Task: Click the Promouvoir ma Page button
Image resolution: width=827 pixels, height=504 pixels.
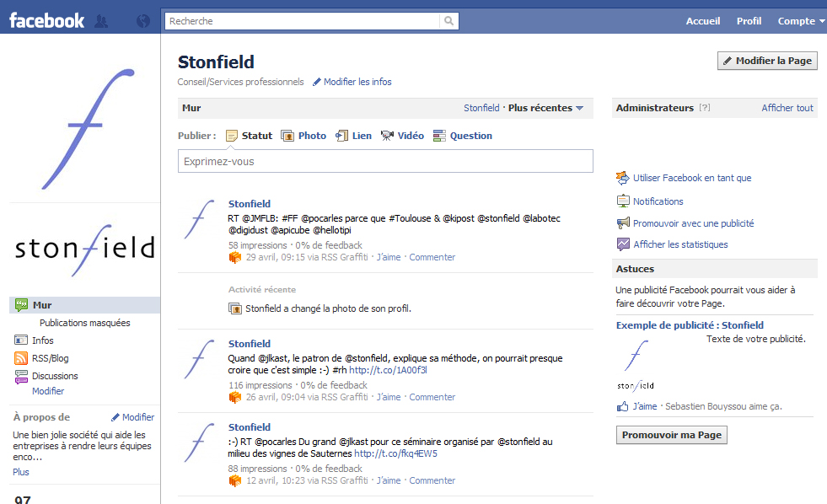Action: (671, 435)
